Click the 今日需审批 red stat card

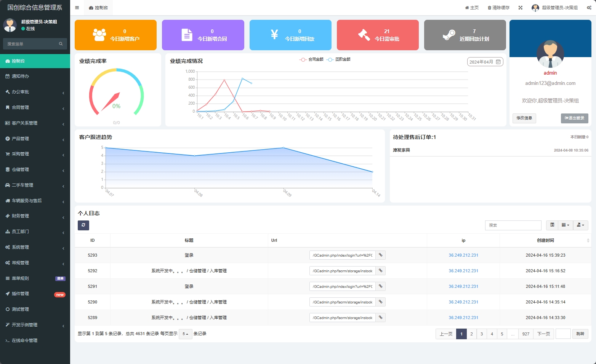pos(377,35)
